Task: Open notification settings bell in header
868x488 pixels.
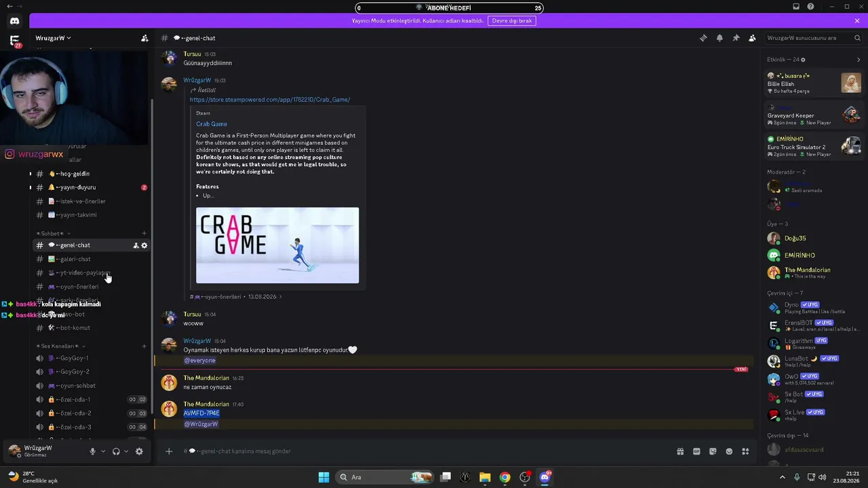Action: coord(719,38)
